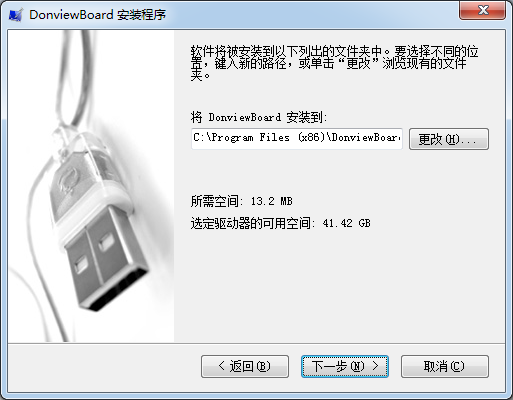This screenshot has height=400, width=513.
Task: Click the 13.2 MB required space value
Action: (271, 201)
